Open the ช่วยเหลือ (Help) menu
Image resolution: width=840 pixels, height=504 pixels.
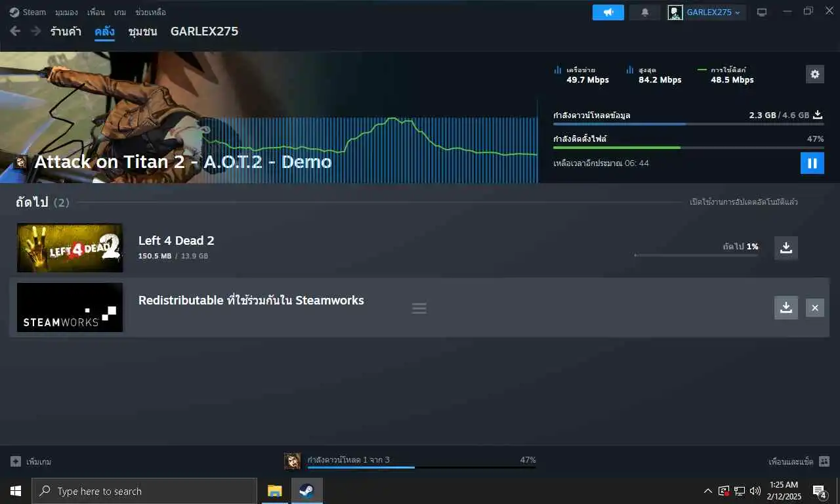click(x=150, y=12)
